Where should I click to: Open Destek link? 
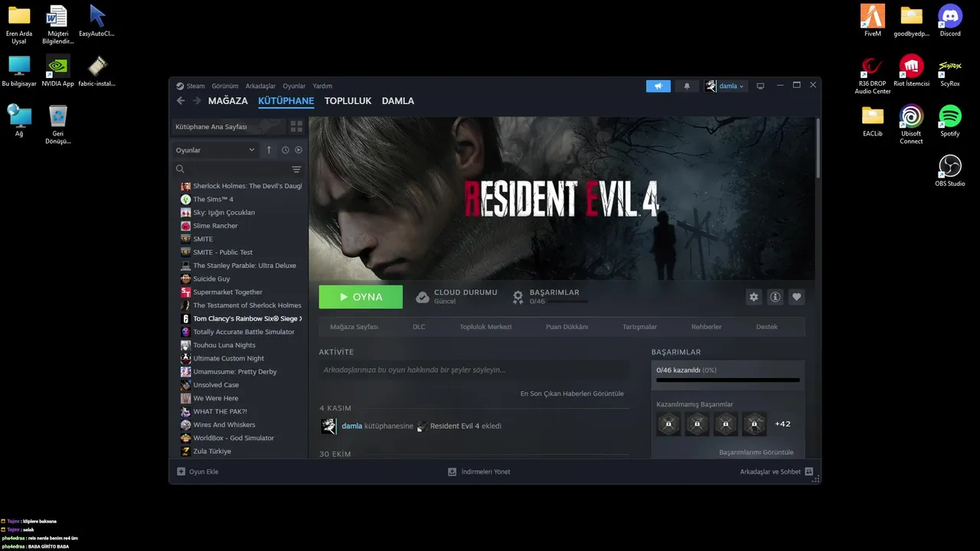coord(766,327)
